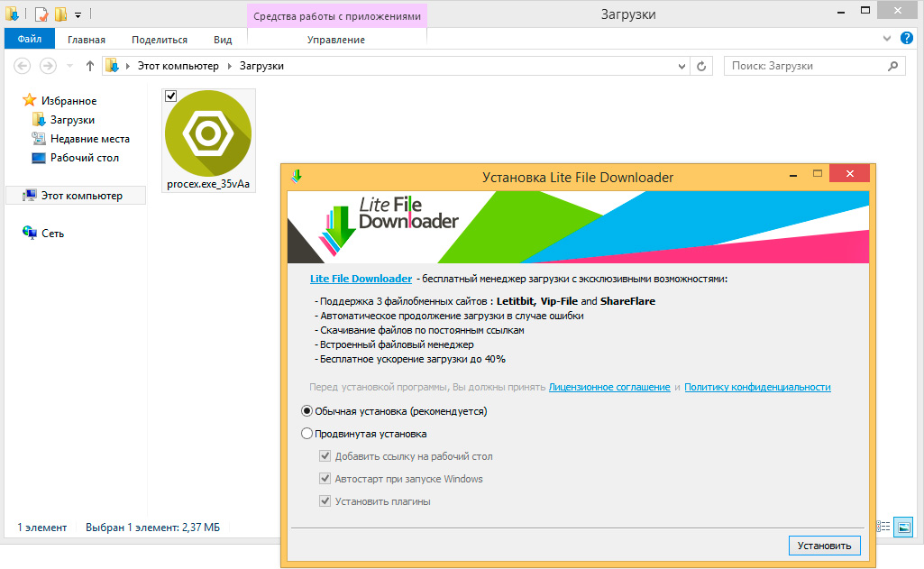Close the Lite File Downloader installer

(849, 173)
